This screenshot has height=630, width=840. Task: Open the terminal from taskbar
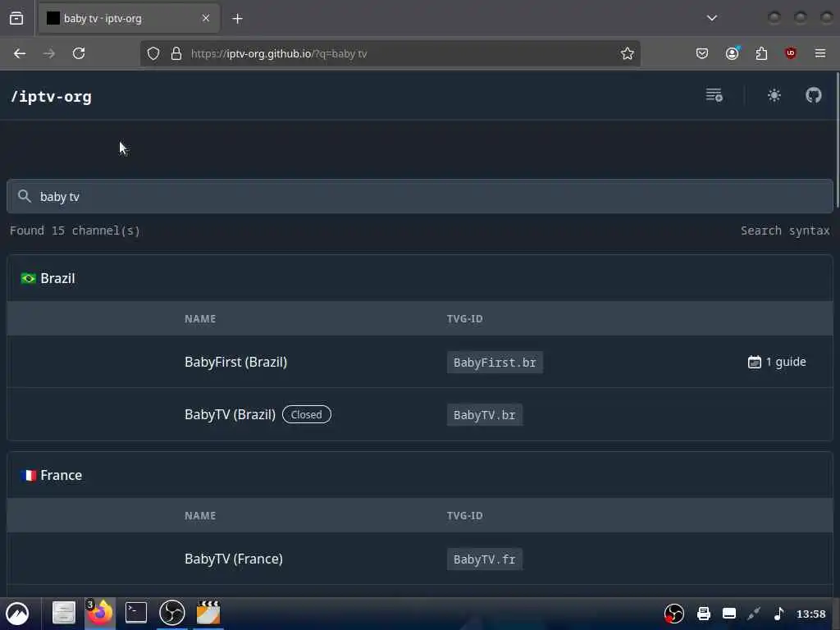[136, 613]
